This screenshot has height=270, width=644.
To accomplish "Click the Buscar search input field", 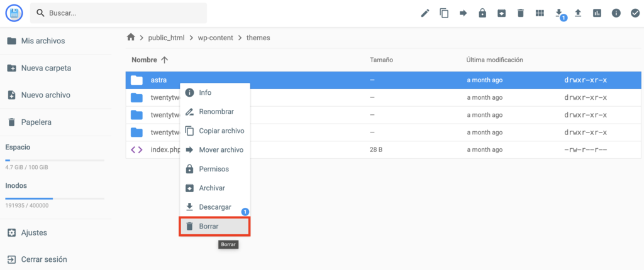I will (126, 13).
